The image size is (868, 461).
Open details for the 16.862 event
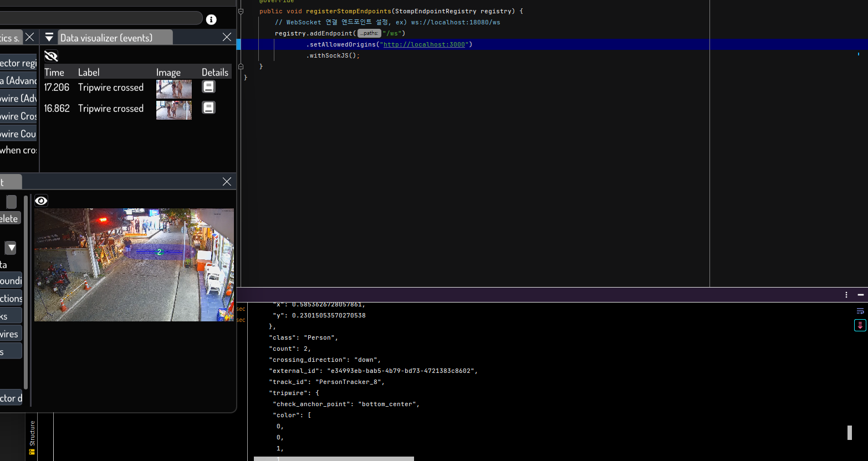click(208, 107)
